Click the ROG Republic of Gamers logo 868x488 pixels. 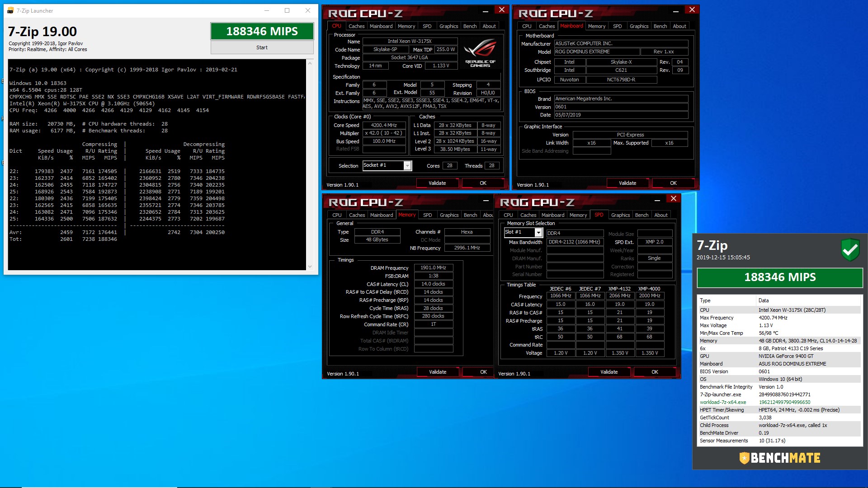point(480,53)
